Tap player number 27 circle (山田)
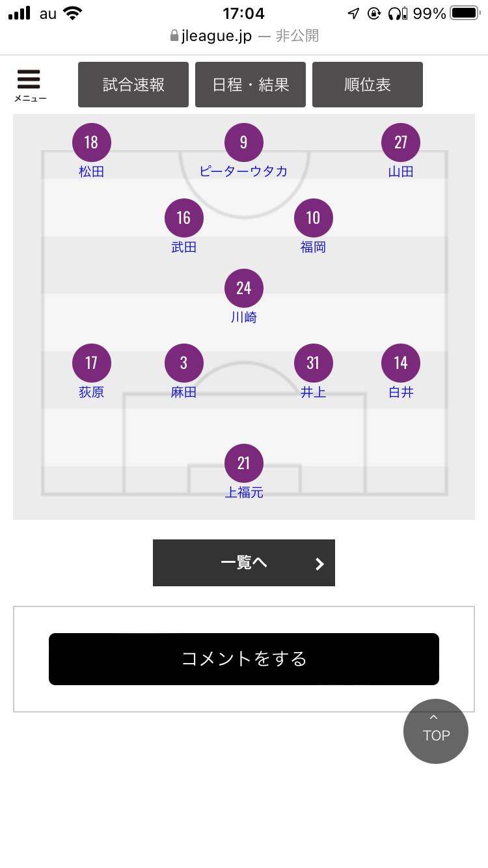The image size is (488, 868). pos(401,142)
